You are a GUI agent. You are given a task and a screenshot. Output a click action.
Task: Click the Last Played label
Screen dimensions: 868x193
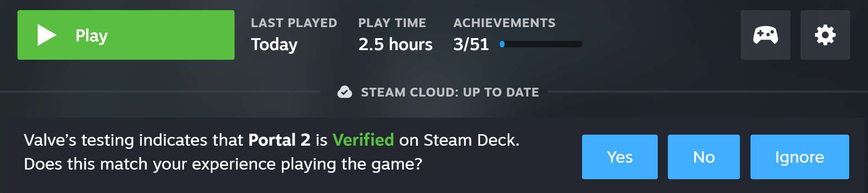point(294,23)
